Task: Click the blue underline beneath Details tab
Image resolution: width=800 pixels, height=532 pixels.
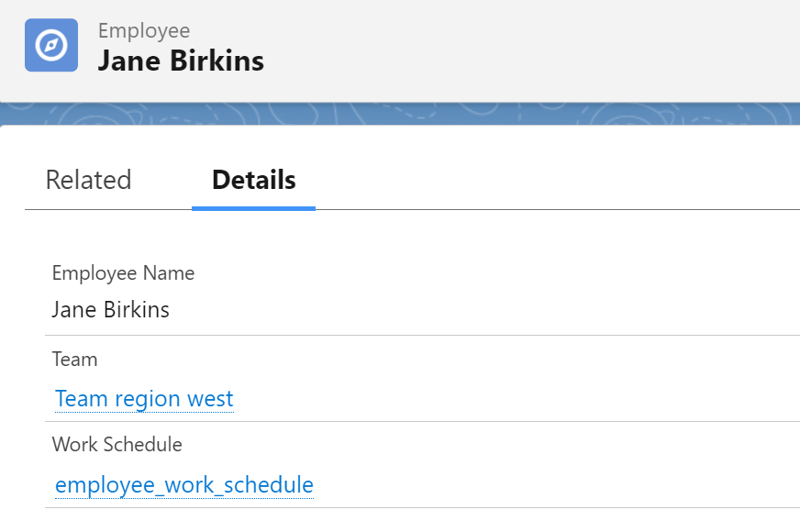Action: coord(253,208)
